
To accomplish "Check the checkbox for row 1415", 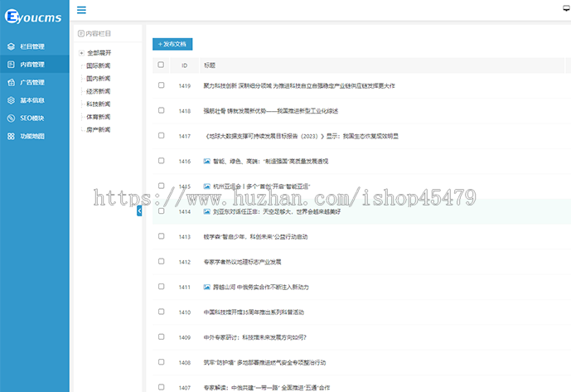I will tap(162, 186).
